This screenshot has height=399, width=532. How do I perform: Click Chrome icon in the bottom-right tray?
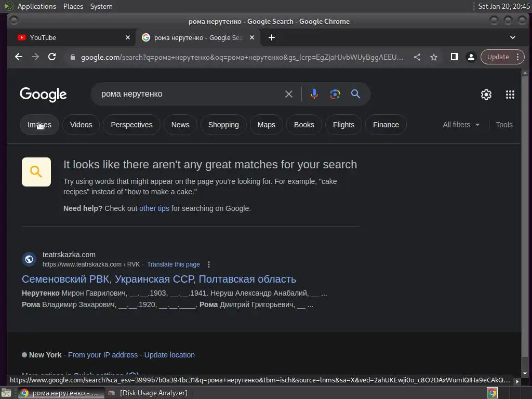click(x=492, y=393)
